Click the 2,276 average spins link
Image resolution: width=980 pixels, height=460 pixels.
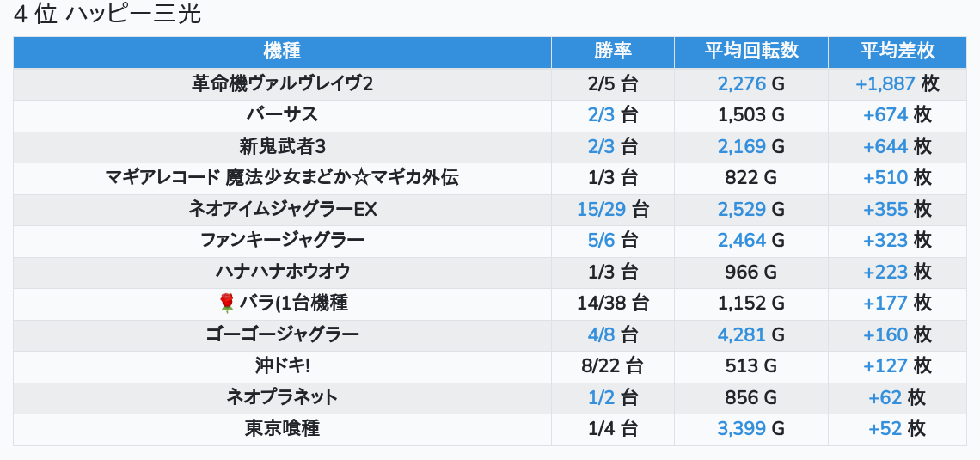[x=741, y=83]
